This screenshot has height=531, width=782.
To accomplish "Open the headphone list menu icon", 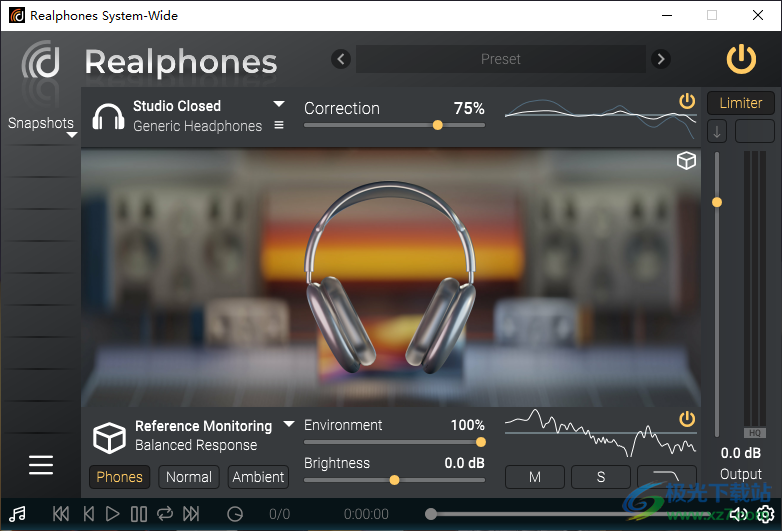I will (x=279, y=125).
